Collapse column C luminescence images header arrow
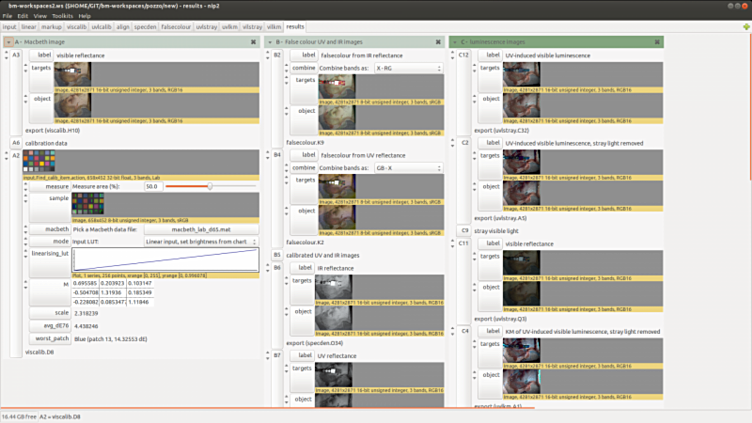The width and height of the screenshot is (752, 423). tap(455, 42)
